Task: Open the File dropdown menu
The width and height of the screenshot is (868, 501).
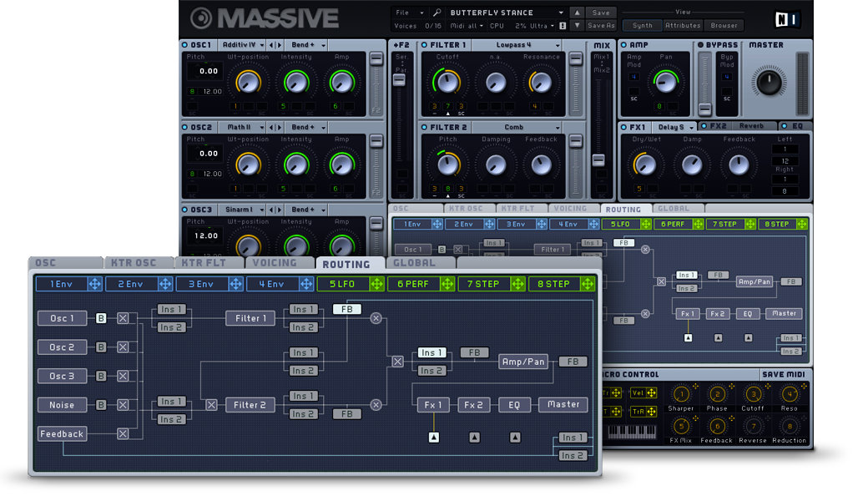Action: [x=410, y=13]
